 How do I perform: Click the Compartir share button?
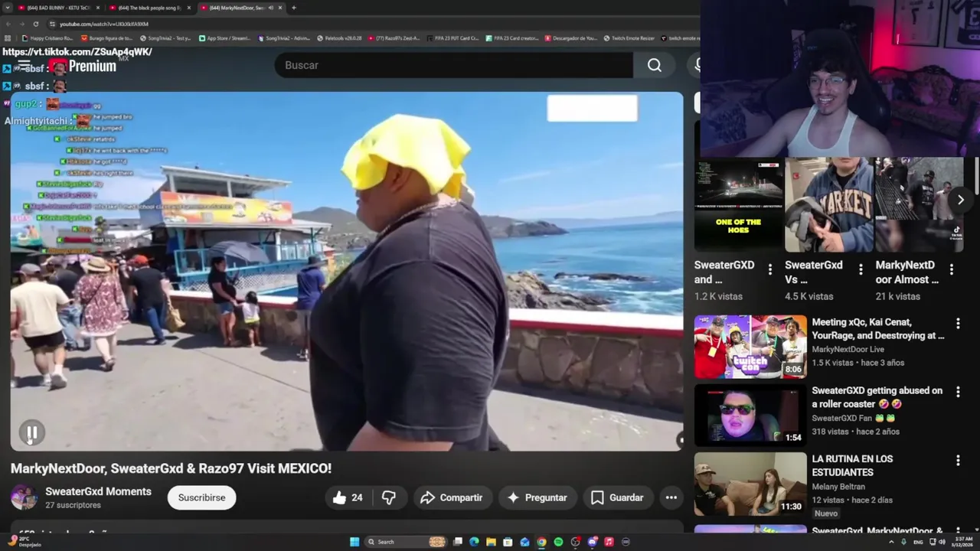click(452, 497)
